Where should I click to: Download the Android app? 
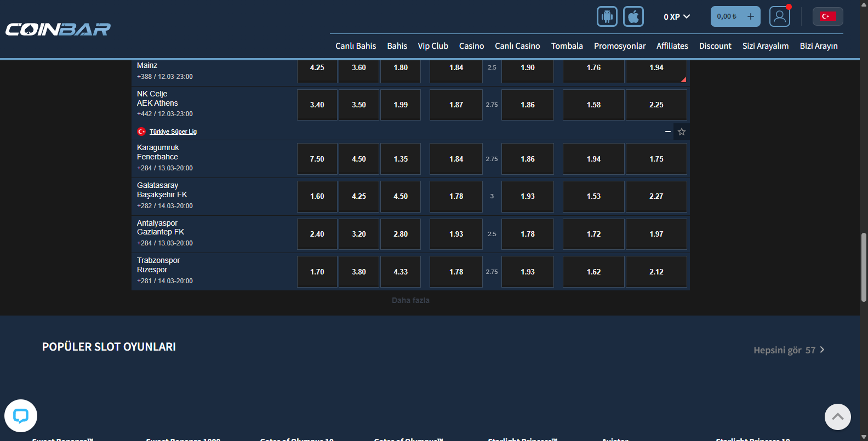tap(607, 16)
